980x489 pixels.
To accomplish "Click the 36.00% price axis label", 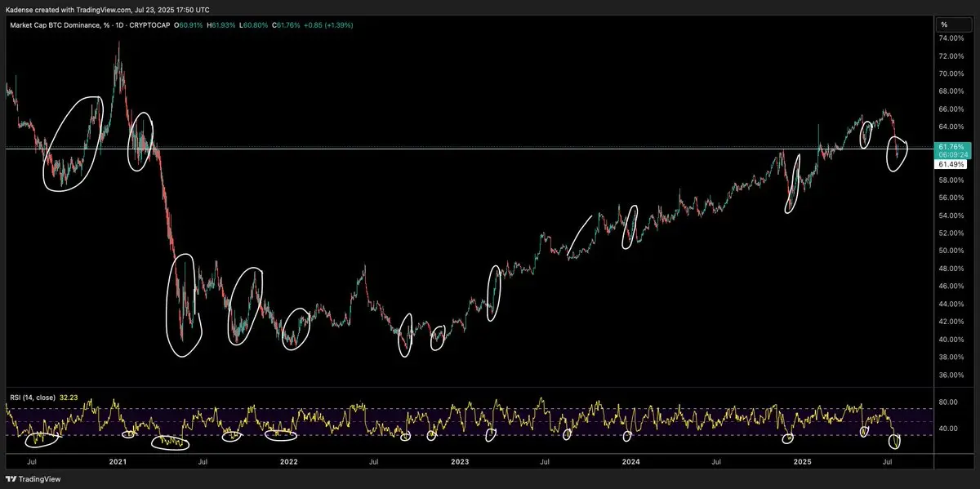I will click(x=952, y=376).
